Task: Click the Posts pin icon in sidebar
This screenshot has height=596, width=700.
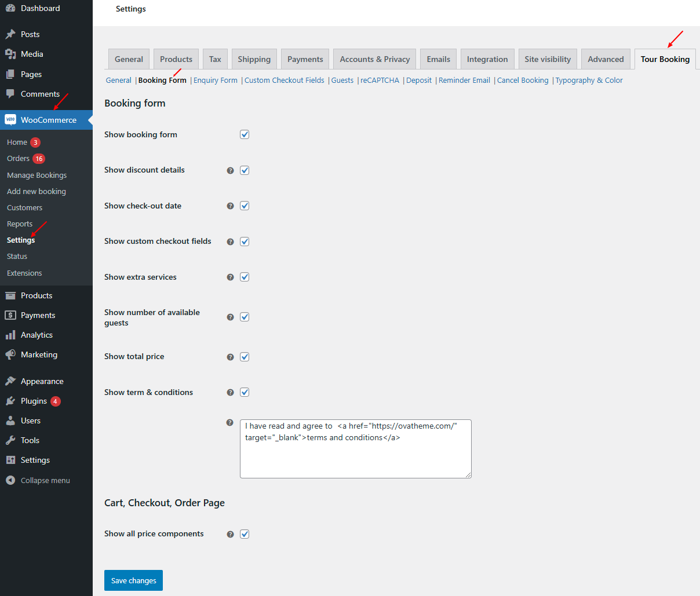Action: 10,34
